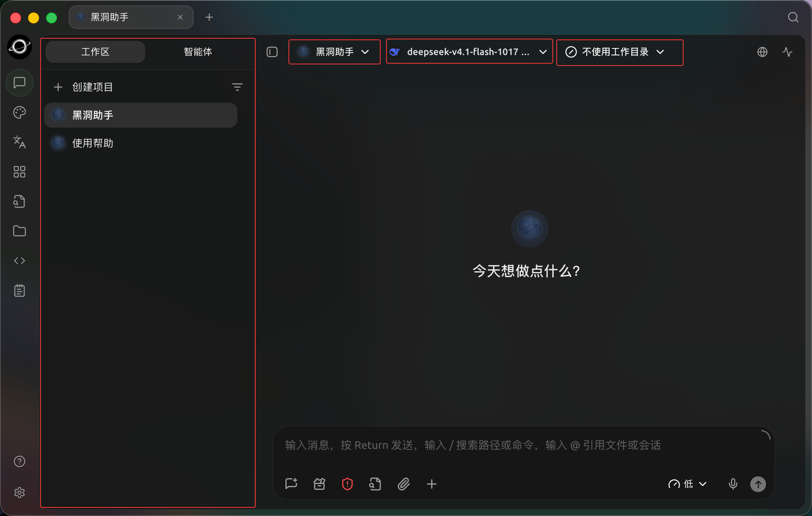Click the plus icon in input bar

click(432, 484)
